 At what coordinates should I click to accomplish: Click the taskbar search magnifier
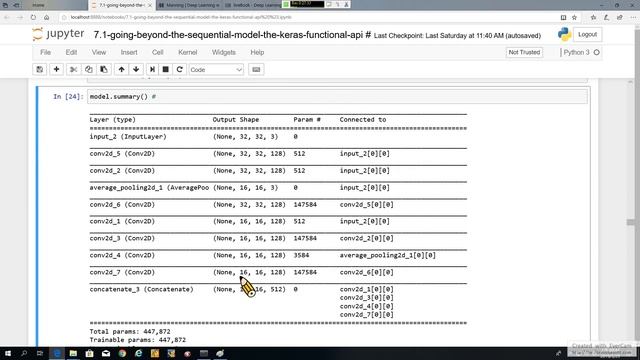(24, 353)
